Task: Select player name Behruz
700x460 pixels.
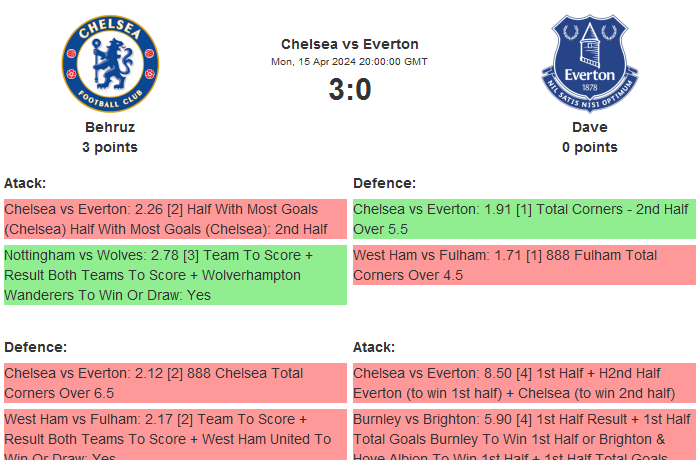Action: tap(110, 127)
